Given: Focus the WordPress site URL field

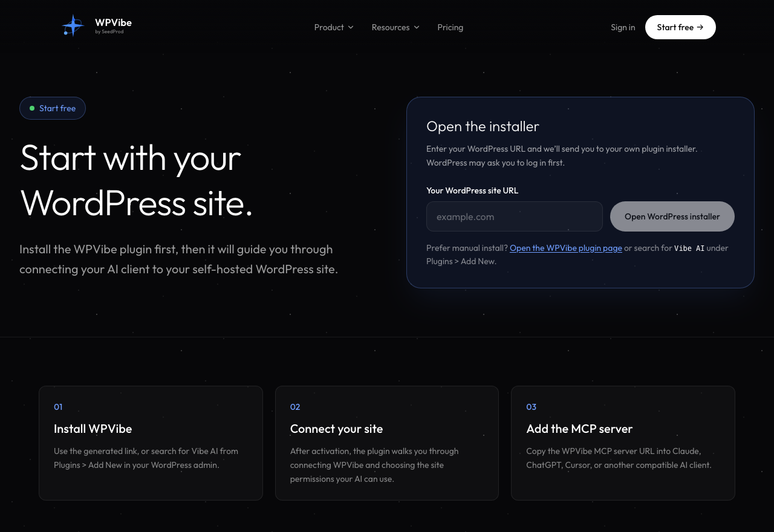Looking at the screenshot, I should 515,216.
